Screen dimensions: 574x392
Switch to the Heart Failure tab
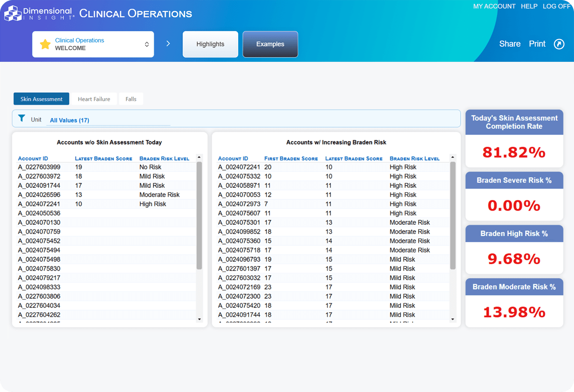pyautogui.click(x=94, y=99)
